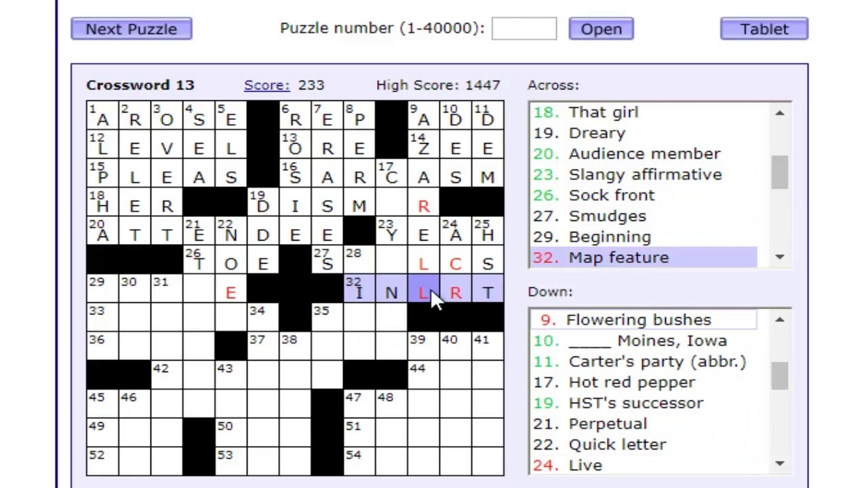868x488 pixels.
Task: Click the Open button to load puzzle
Action: (x=601, y=28)
